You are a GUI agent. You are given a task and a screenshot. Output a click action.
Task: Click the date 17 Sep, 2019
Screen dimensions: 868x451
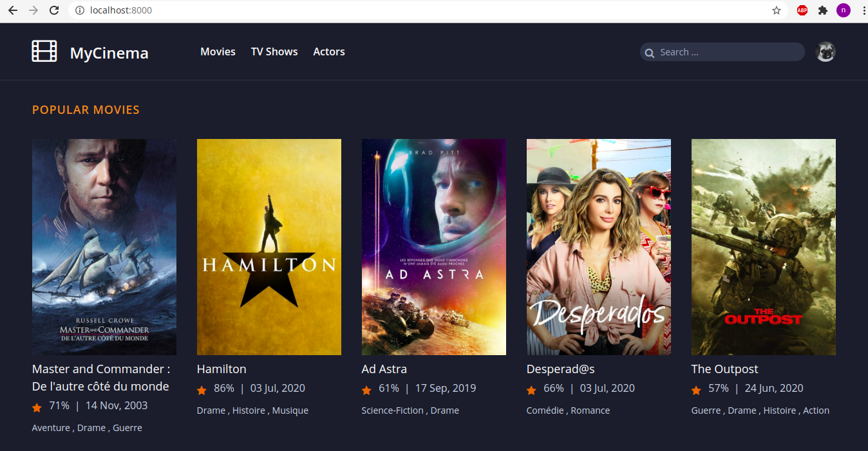tap(446, 389)
